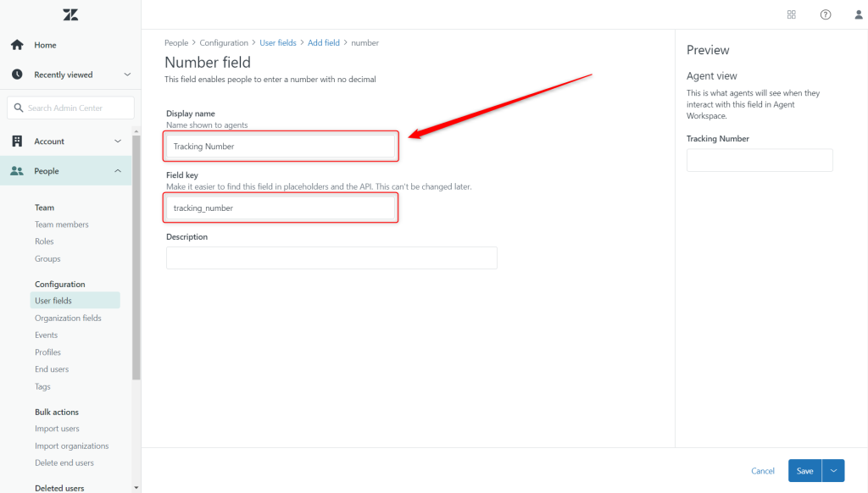
Task: Go to User fields breadcrumb link
Action: (278, 42)
